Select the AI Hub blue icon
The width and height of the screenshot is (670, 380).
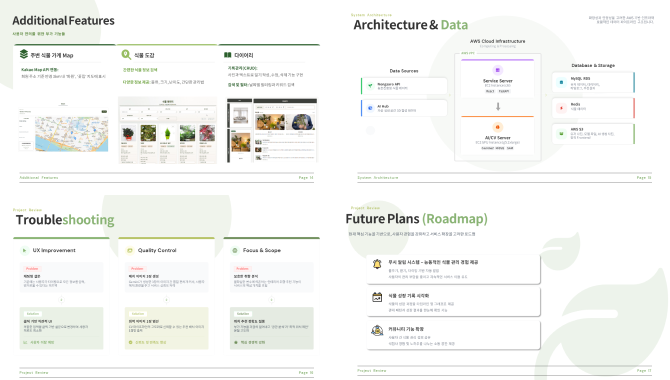coord(370,108)
